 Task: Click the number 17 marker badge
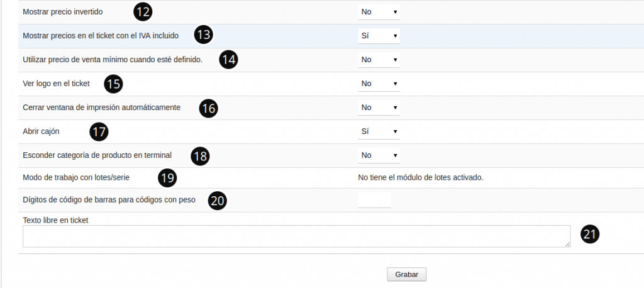pos(99,131)
